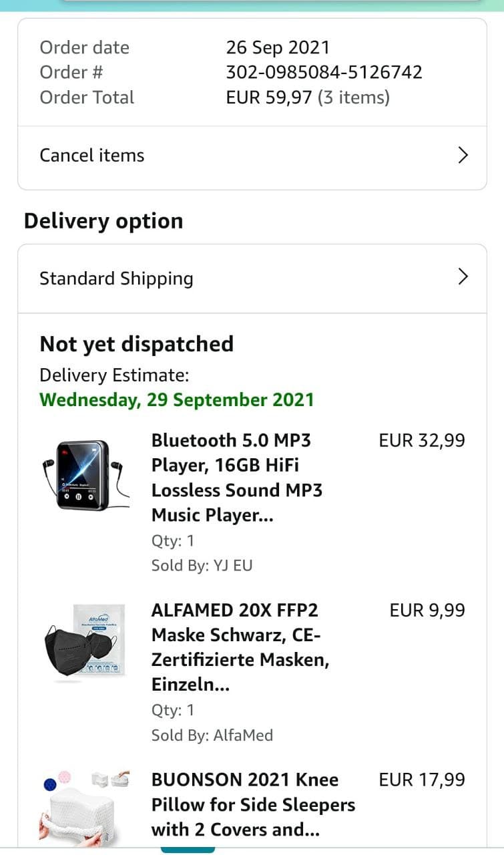
Task: Open the ALFAMED 20X FFP2 Maske title
Action: coord(240,647)
